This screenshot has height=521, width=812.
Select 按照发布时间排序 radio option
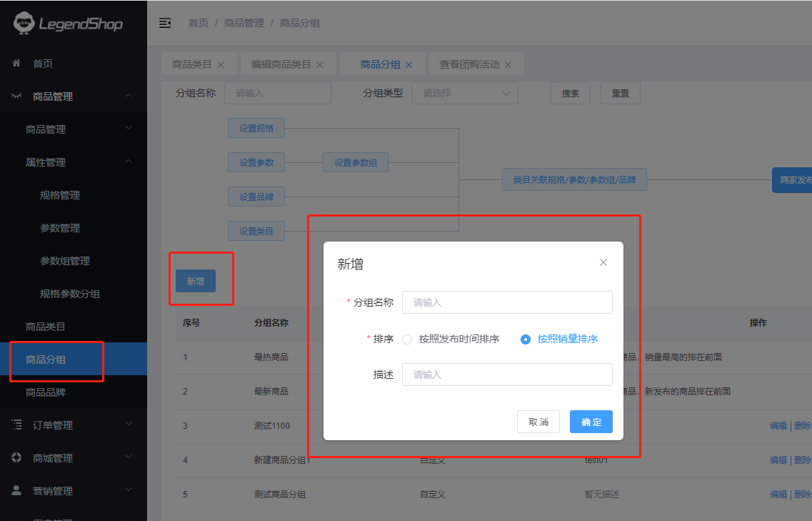pos(407,339)
